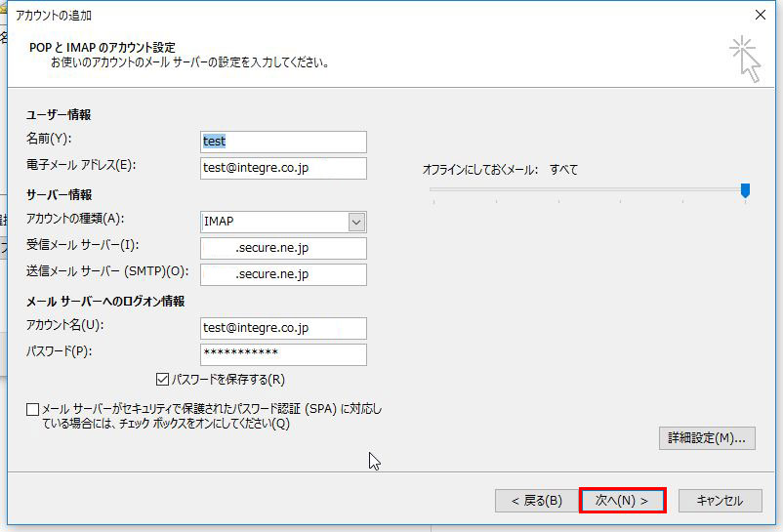
Task: Click the ユーザー情報 section label
Action: point(59,115)
